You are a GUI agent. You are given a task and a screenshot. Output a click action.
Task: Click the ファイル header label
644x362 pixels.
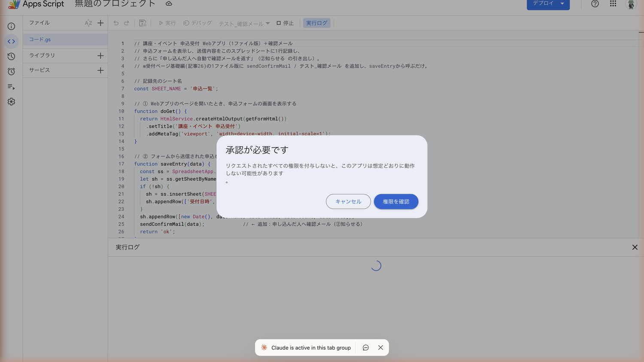pyautogui.click(x=39, y=23)
